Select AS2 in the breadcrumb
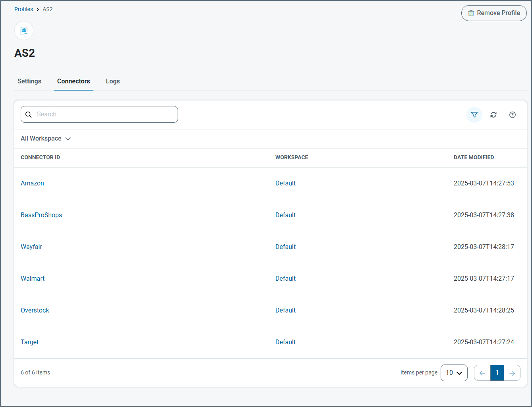 point(48,9)
